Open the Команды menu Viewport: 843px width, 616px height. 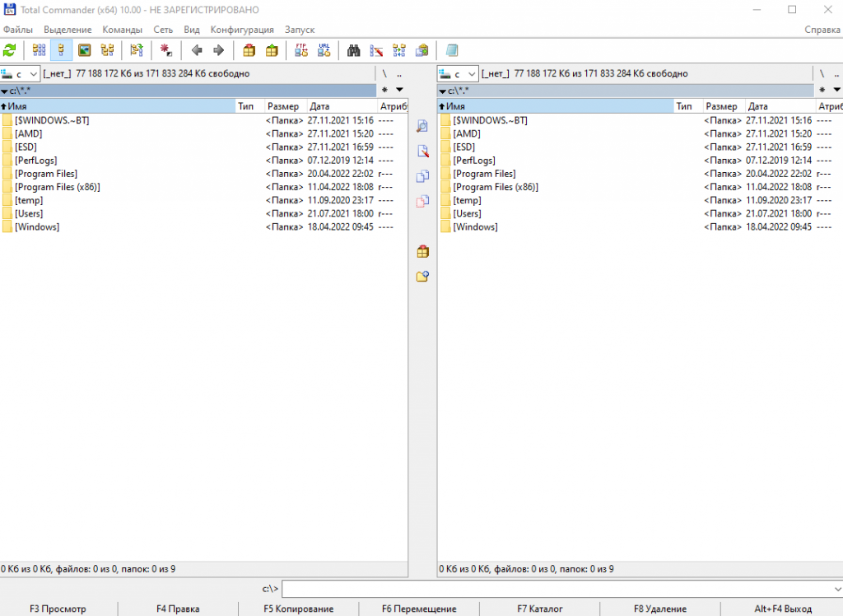coord(123,30)
